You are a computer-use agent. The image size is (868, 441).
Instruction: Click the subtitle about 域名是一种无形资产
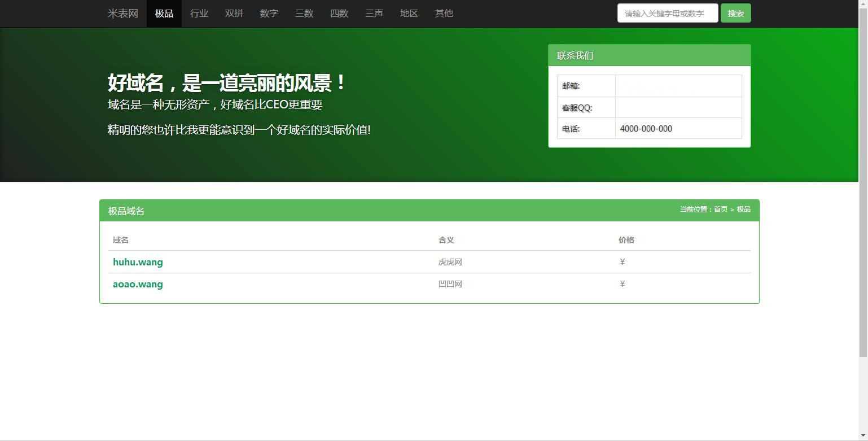pos(215,104)
